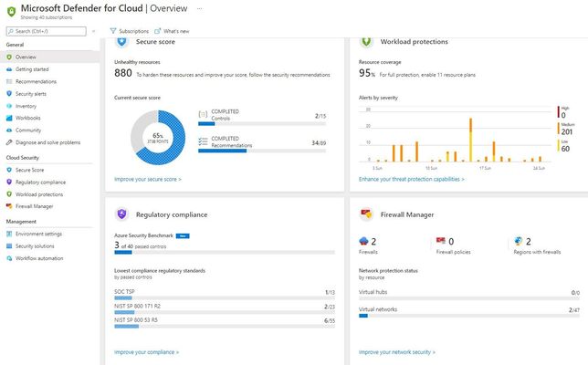The image size is (588, 365).
Task: Click the 65% secure score donut chart
Action: click(158, 138)
